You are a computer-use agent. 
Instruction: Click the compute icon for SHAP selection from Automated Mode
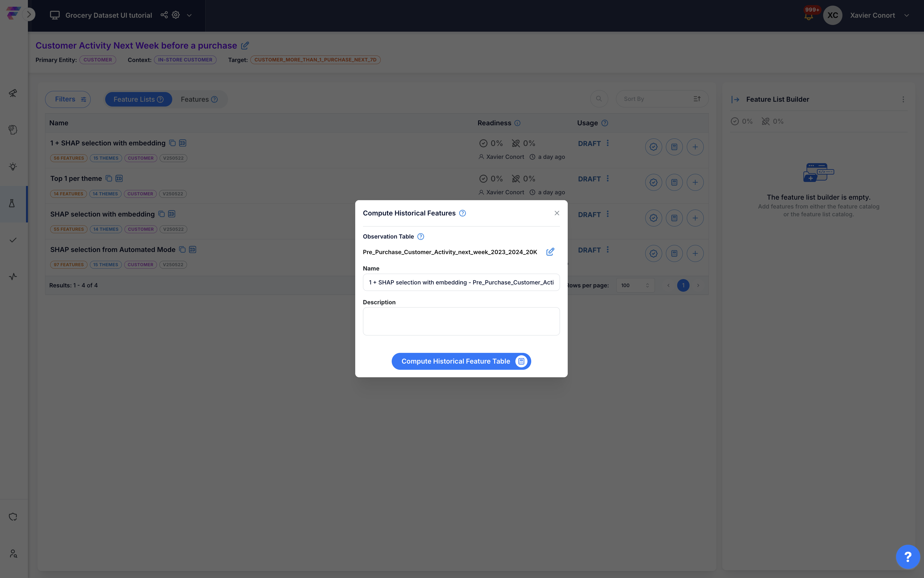pos(674,254)
